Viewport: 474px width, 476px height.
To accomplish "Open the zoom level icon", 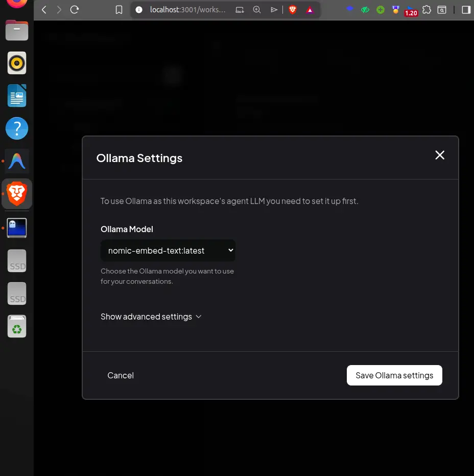I will [x=257, y=10].
